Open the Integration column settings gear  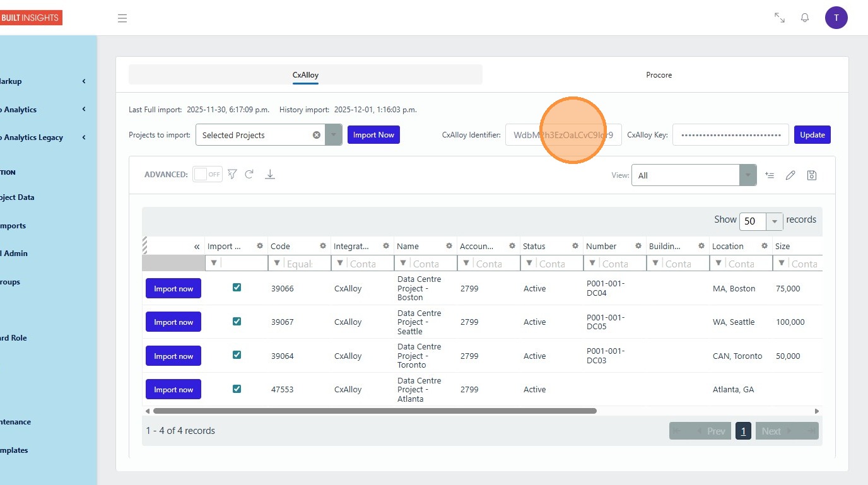click(386, 246)
